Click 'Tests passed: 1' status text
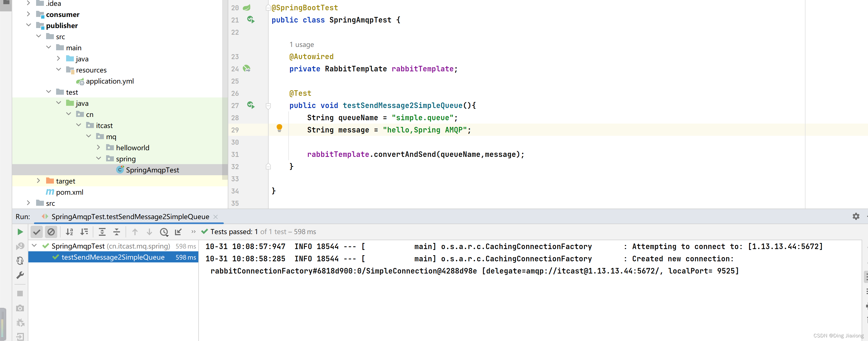Screen dimensions: 868x341 [234, 232]
